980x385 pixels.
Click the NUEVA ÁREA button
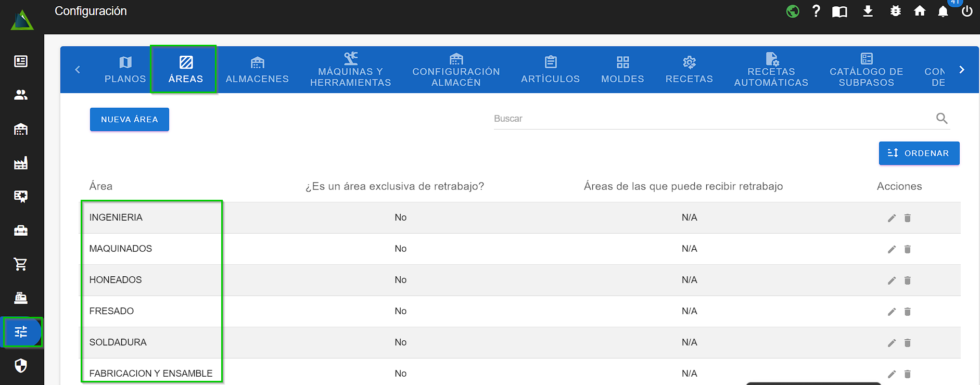pyautogui.click(x=130, y=120)
